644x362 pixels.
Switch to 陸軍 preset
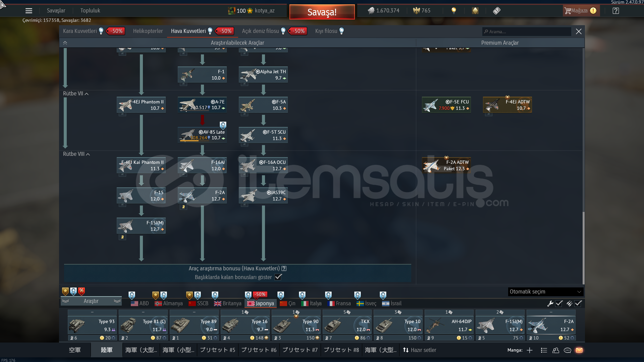(107, 350)
